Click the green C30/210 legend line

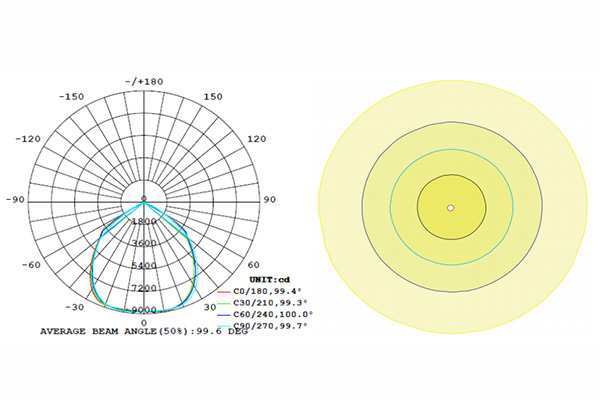224,302
